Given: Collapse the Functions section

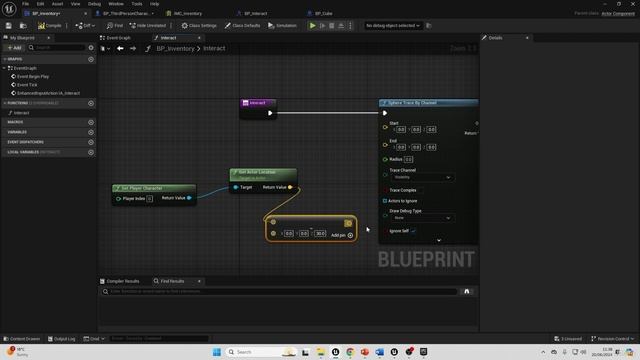Looking at the screenshot, I should point(4,103).
